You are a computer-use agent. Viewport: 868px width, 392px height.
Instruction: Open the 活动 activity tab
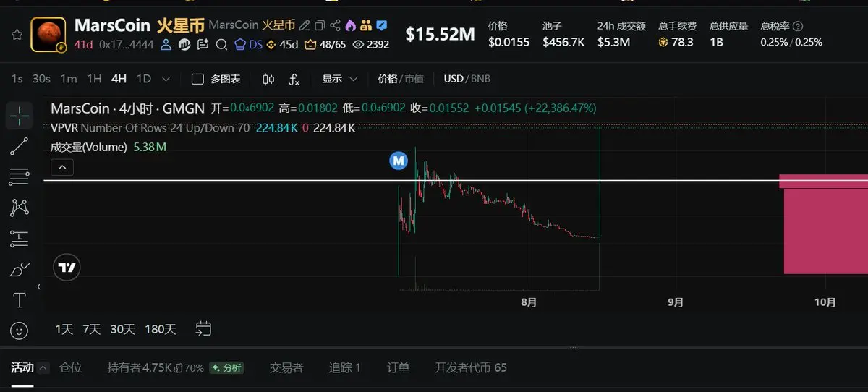coord(22,367)
